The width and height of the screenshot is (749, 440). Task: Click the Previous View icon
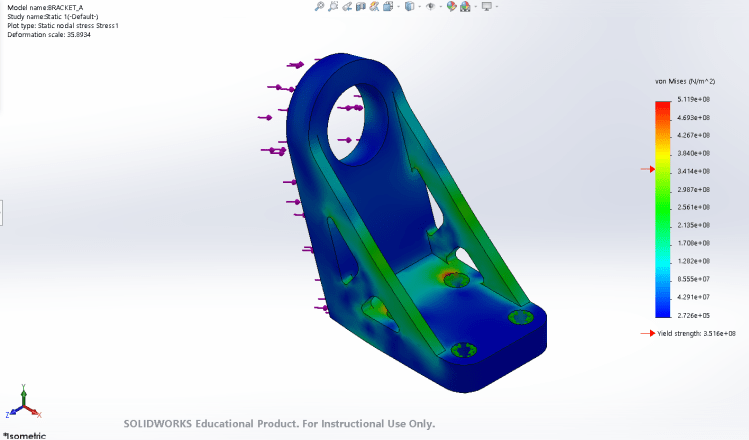(347, 6)
